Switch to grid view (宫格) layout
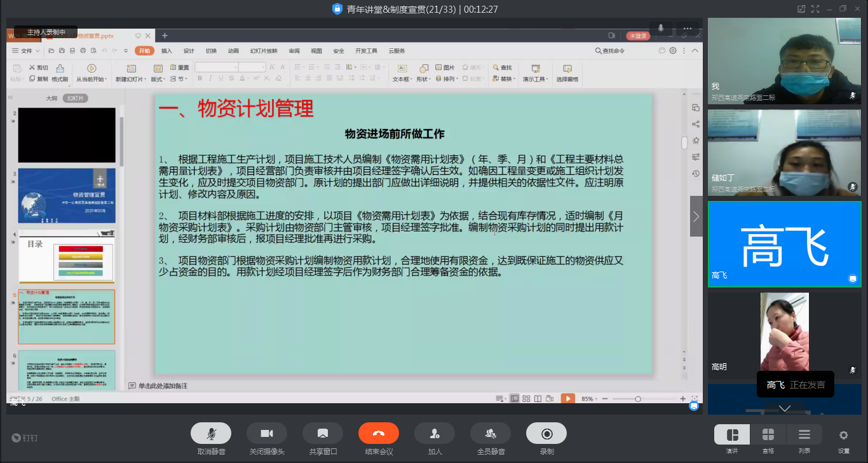The image size is (868, 463). [x=768, y=435]
